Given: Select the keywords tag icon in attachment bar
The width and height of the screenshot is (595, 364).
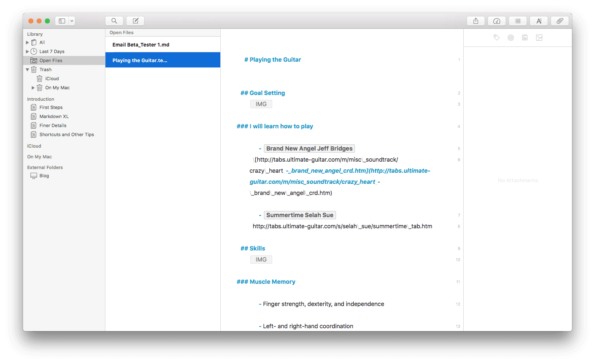Looking at the screenshot, I should (x=496, y=37).
